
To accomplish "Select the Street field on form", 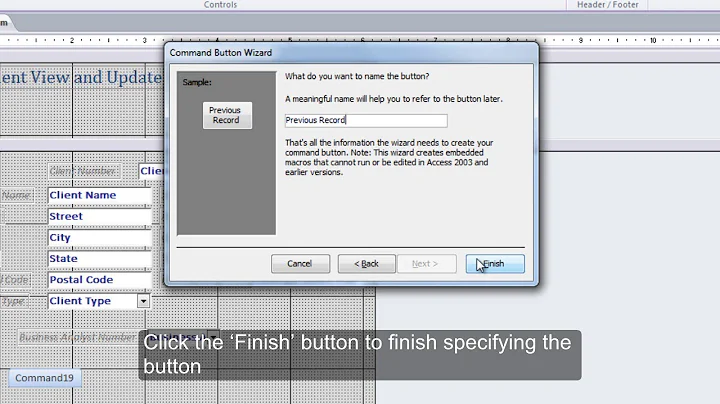I will [100, 216].
